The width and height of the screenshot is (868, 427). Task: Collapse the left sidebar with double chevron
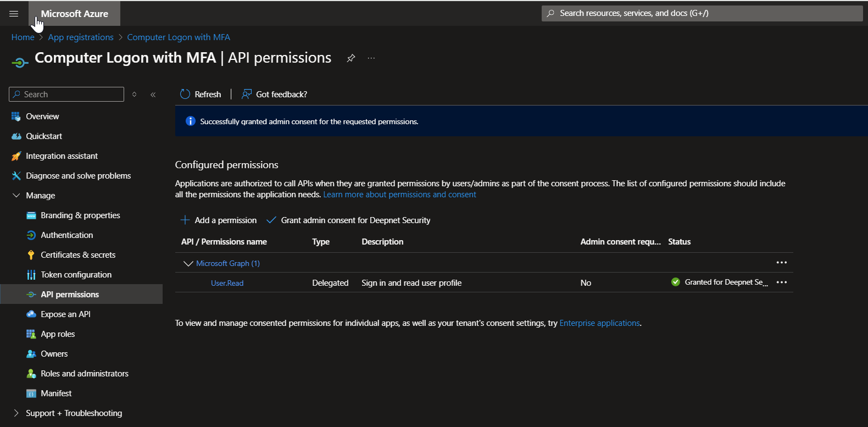(x=153, y=95)
